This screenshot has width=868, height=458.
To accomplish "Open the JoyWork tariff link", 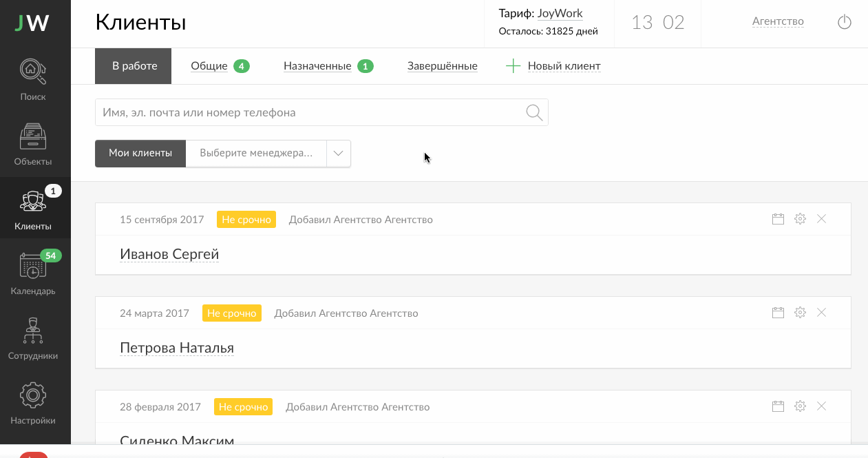I will (560, 13).
